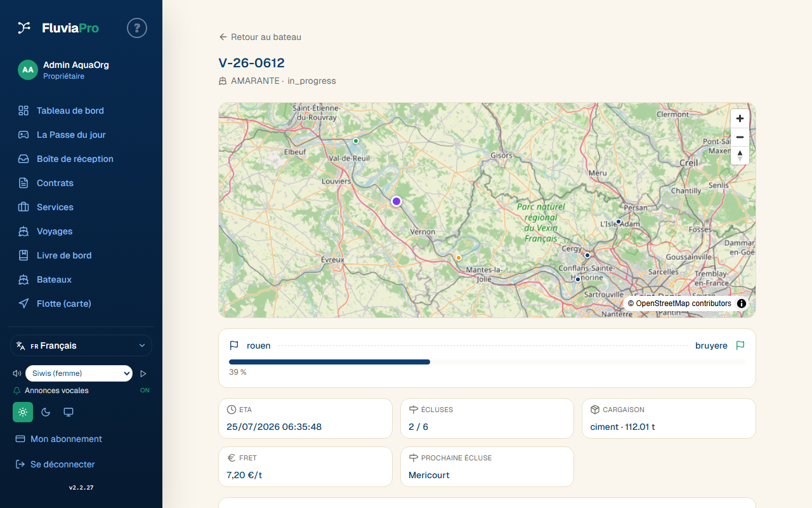The image size is (812, 508).
Task: Click the blue marker near Cergy
Action: pyautogui.click(x=587, y=255)
